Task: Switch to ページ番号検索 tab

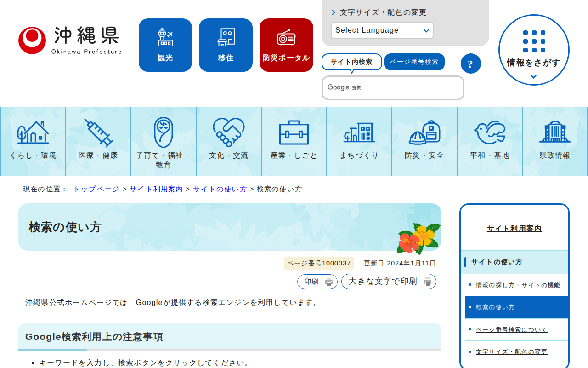Action: (x=414, y=62)
